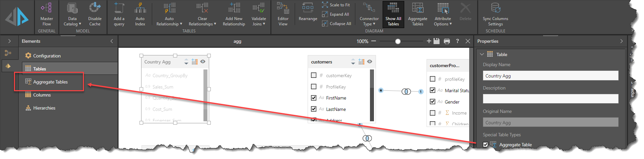The height and width of the screenshot is (159, 644).
Task: Click the Display Name input field
Action: click(x=550, y=75)
